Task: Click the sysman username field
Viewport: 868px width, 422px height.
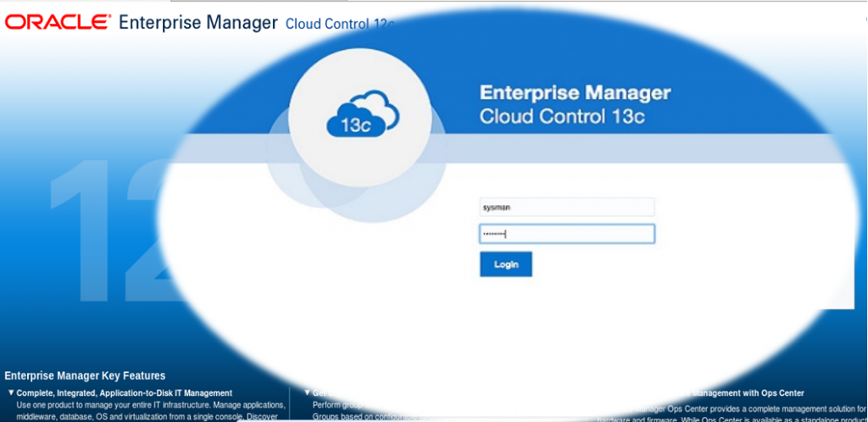Action: (567, 208)
